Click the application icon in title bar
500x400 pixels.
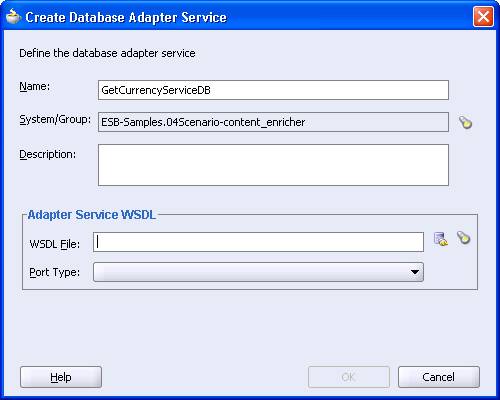[x=13, y=17]
